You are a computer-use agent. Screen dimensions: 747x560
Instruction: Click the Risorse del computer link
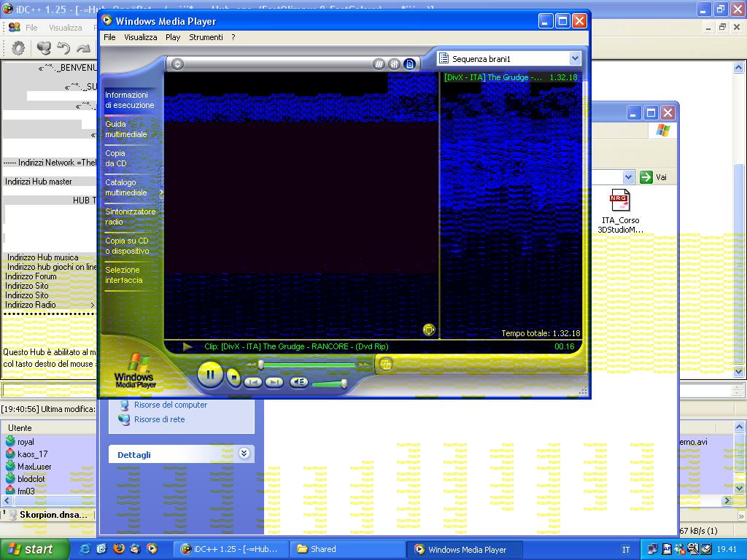tap(171, 405)
